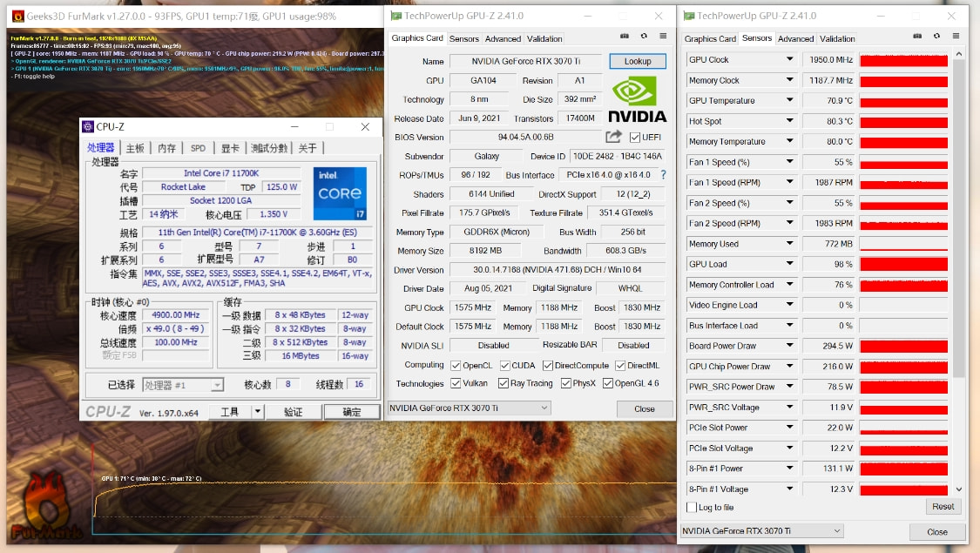Open the hamburger menu in the Graphics Card window

663,37
